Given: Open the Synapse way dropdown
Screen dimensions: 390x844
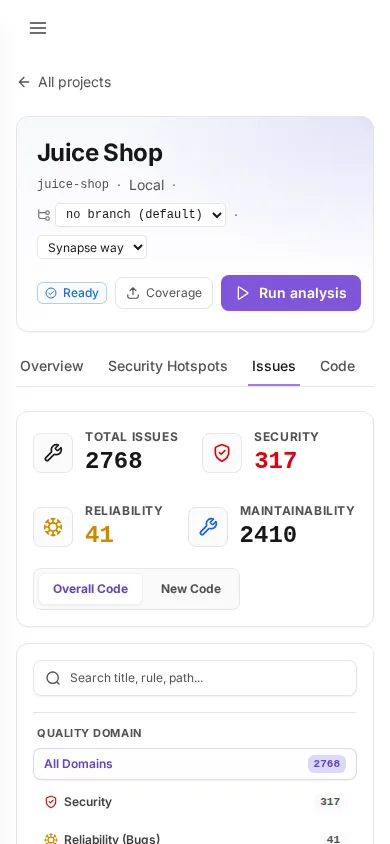Looking at the screenshot, I should pyautogui.click(x=92, y=248).
